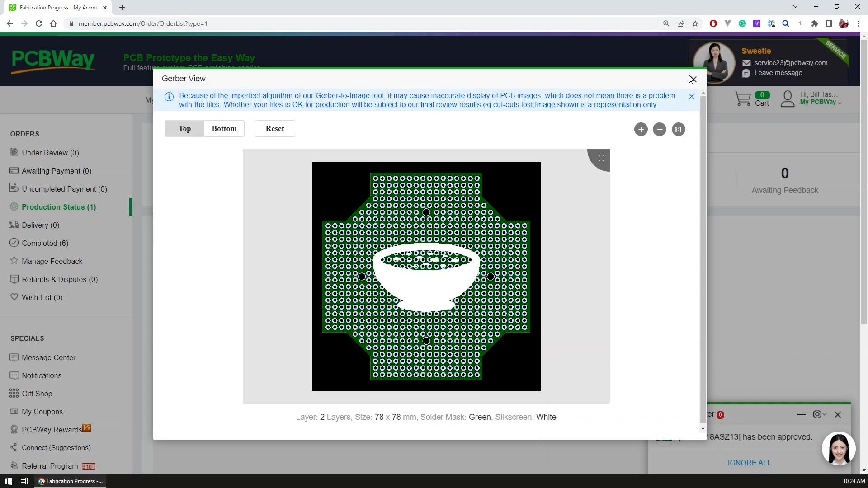Click Reset button in Gerber View
868x488 pixels.
coord(275,129)
